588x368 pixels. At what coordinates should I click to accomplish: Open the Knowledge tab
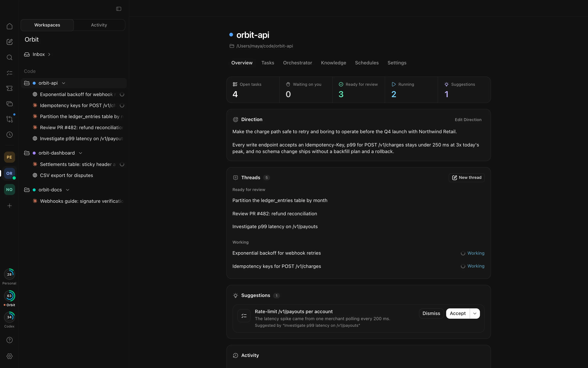point(333,63)
